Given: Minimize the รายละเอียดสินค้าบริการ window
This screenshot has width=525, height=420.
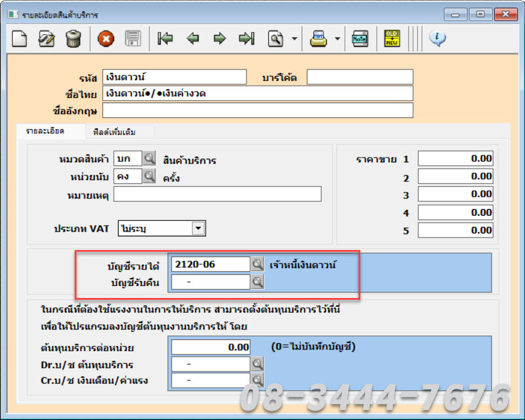Looking at the screenshot, I should click(x=455, y=14).
